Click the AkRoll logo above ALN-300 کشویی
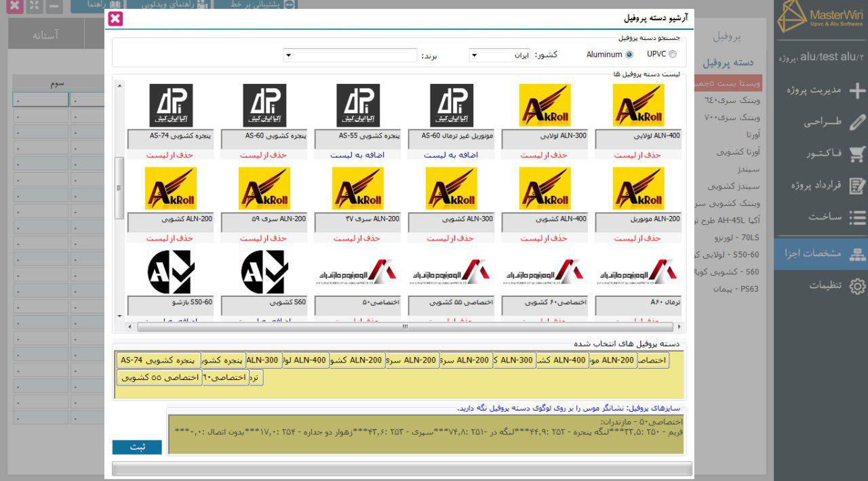The height and width of the screenshot is (481, 868). (452, 188)
